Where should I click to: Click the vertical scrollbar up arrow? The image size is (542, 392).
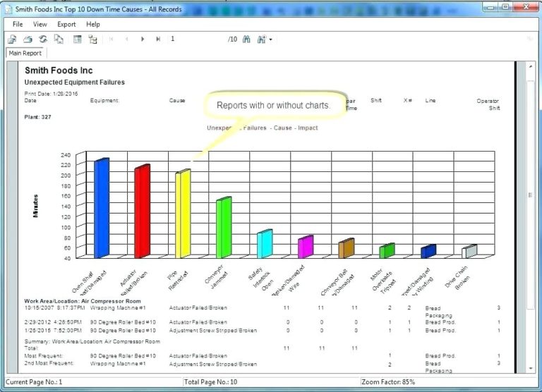tap(531, 66)
